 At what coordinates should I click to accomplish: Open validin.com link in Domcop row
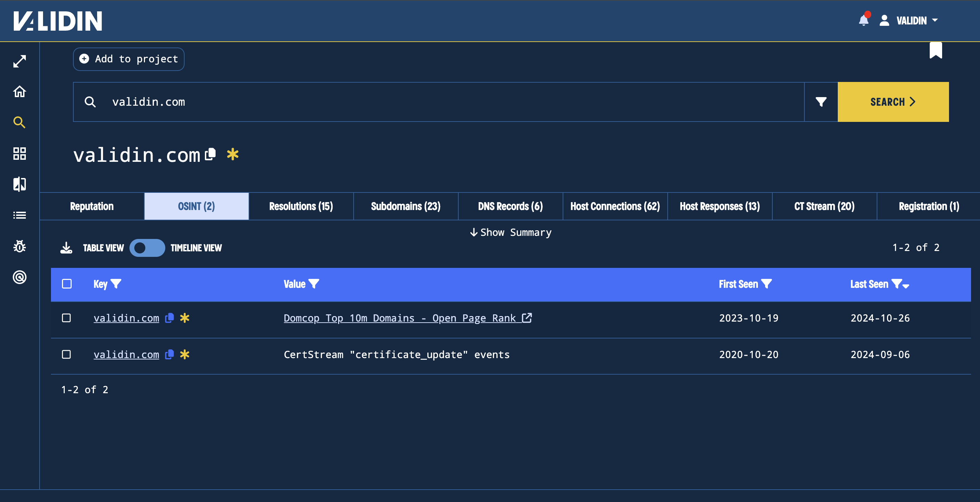point(126,318)
